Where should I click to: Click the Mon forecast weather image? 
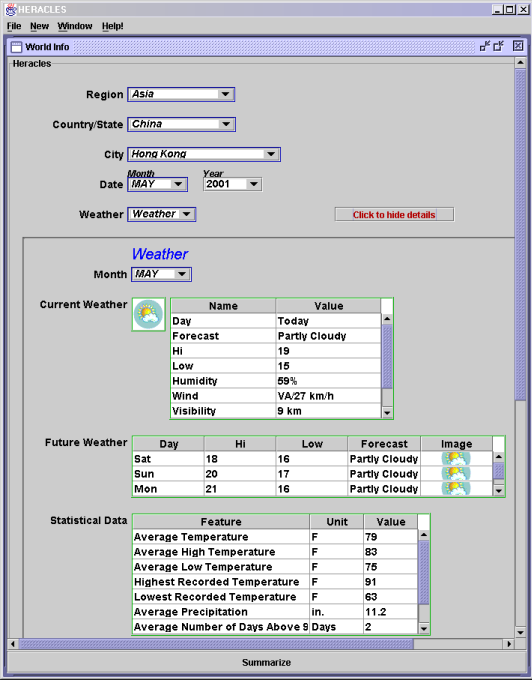(x=456, y=489)
